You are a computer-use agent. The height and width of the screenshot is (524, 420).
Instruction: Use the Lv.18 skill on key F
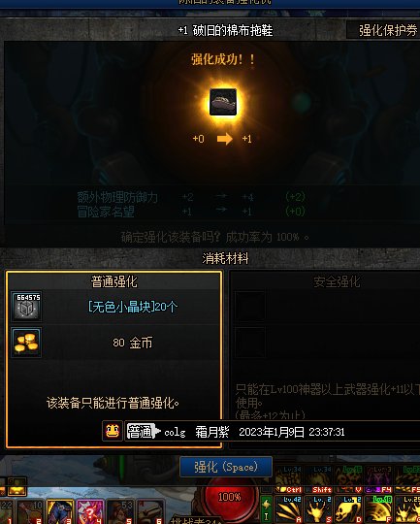coord(378,509)
